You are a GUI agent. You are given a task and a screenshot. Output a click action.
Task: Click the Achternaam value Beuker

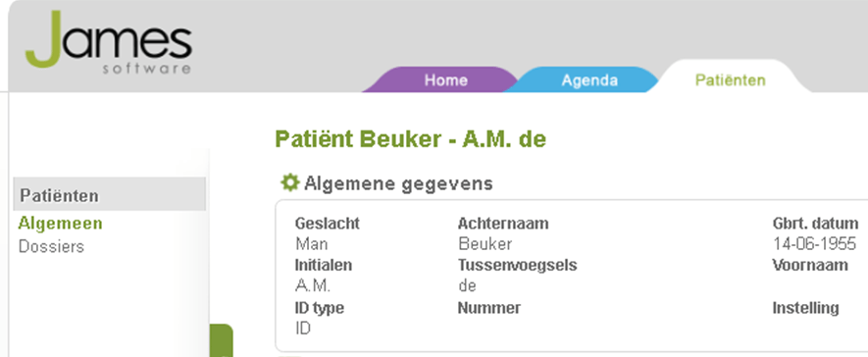[485, 244]
